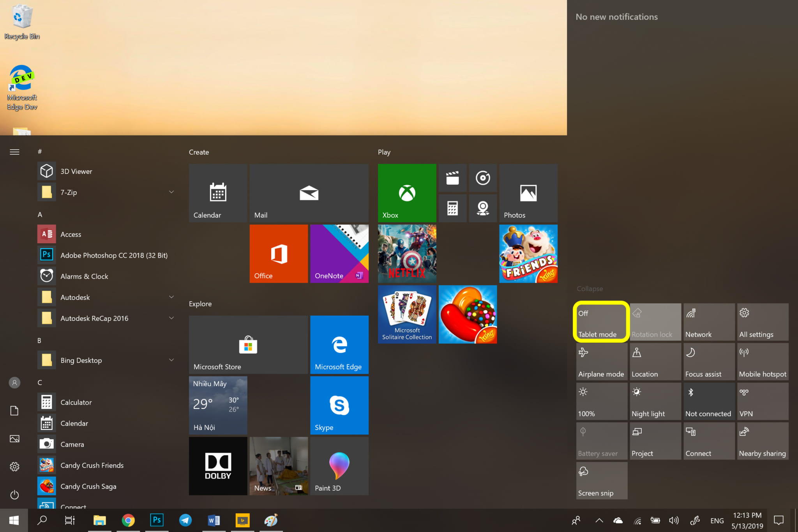This screenshot has width=798, height=532.
Task: Open the Movies & TV small tile
Action: point(452,178)
